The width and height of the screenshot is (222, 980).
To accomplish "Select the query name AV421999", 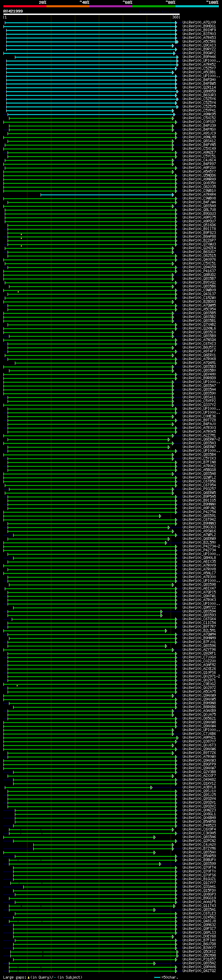I will click(x=13, y=11).
